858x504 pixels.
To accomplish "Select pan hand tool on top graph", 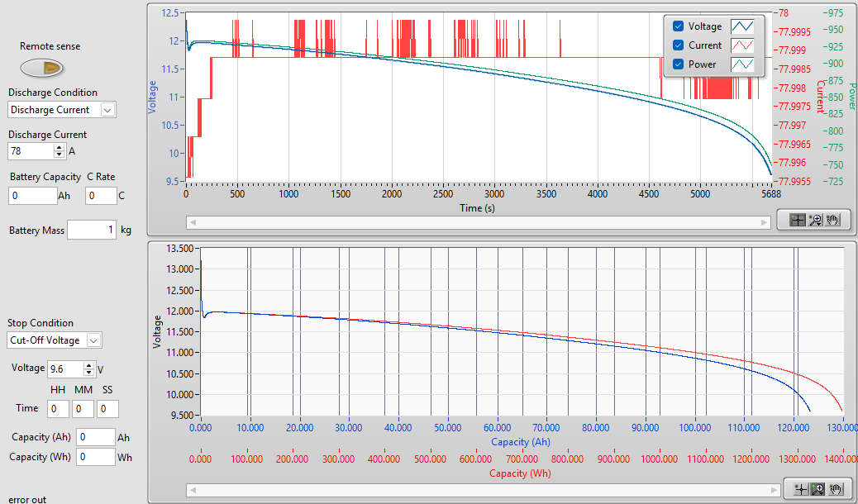I will point(833,220).
